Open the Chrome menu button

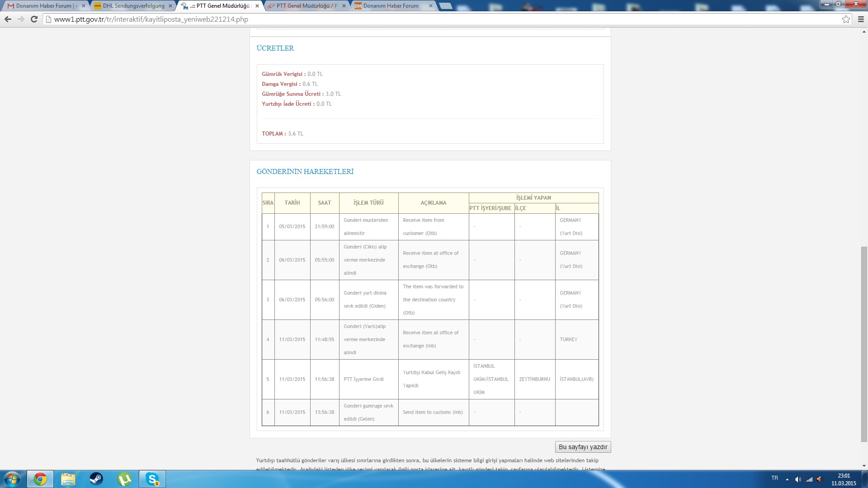(861, 19)
